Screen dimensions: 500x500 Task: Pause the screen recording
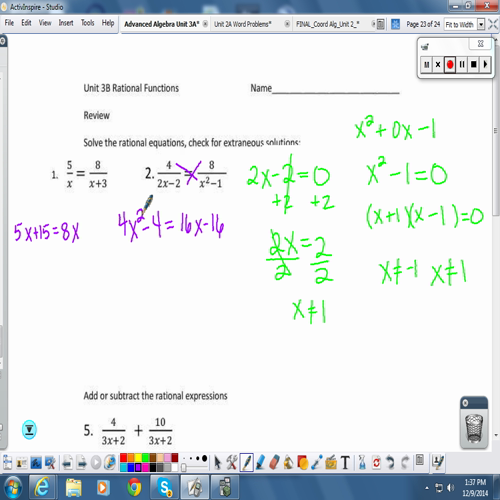(462, 64)
